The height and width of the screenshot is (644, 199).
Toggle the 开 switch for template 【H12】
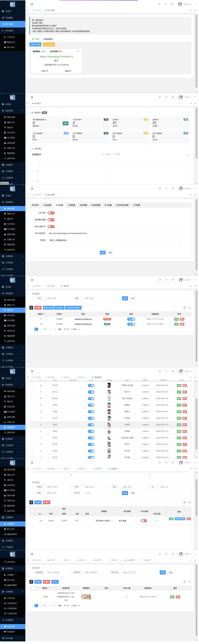click(x=91, y=385)
